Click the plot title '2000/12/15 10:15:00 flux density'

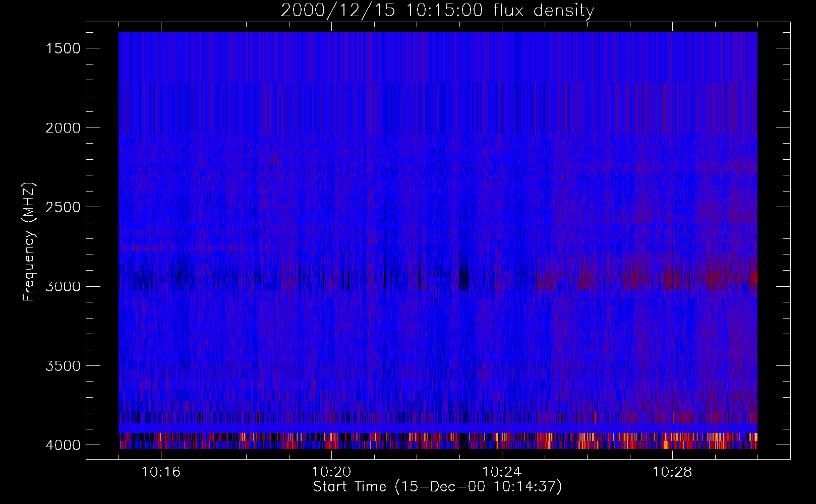click(x=437, y=11)
